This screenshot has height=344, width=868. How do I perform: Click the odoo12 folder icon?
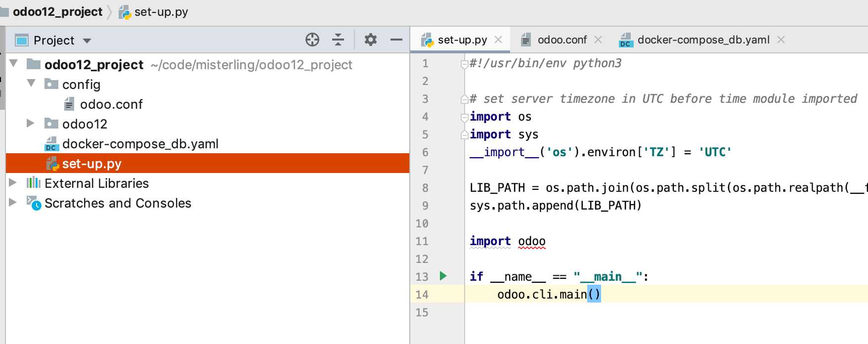pyautogui.click(x=51, y=123)
